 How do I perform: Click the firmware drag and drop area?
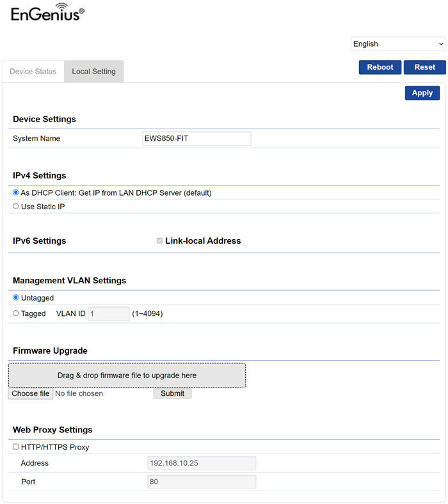click(x=127, y=375)
